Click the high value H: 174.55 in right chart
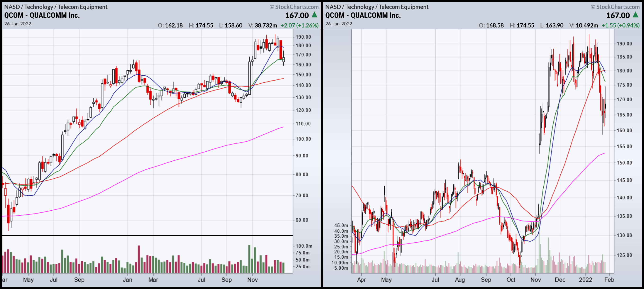The image size is (644, 289). click(x=522, y=25)
